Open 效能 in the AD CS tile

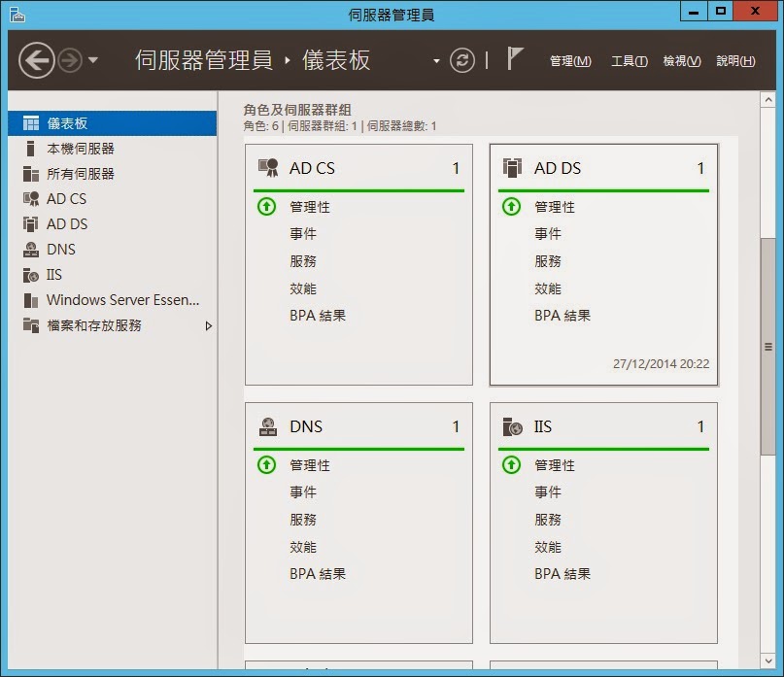303,288
